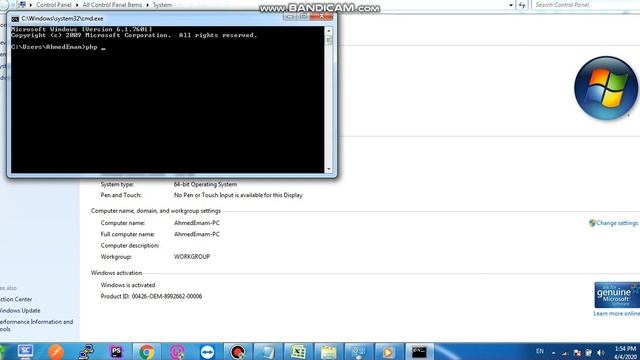
Task: Open Performance Information and Tools link
Action: tap(37, 325)
